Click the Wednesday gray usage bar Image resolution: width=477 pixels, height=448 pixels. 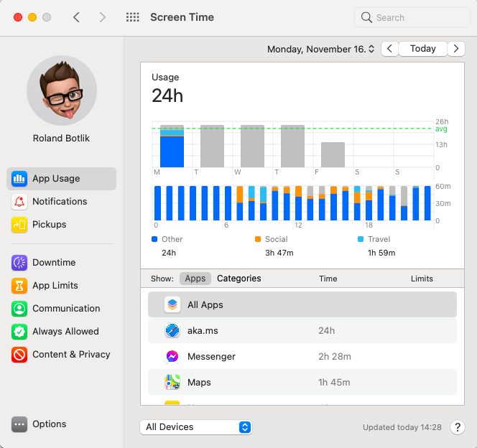tap(252, 146)
